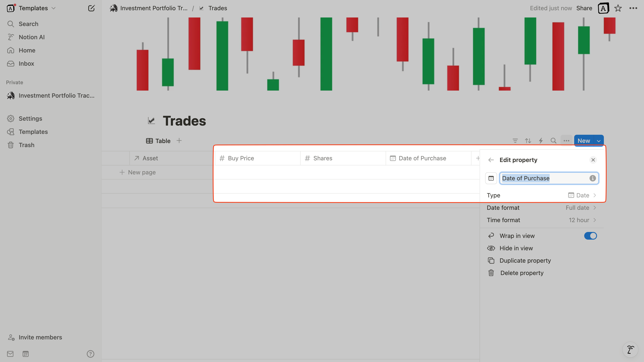
Task: Toggle Hide in view option
Action: (516, 248)
